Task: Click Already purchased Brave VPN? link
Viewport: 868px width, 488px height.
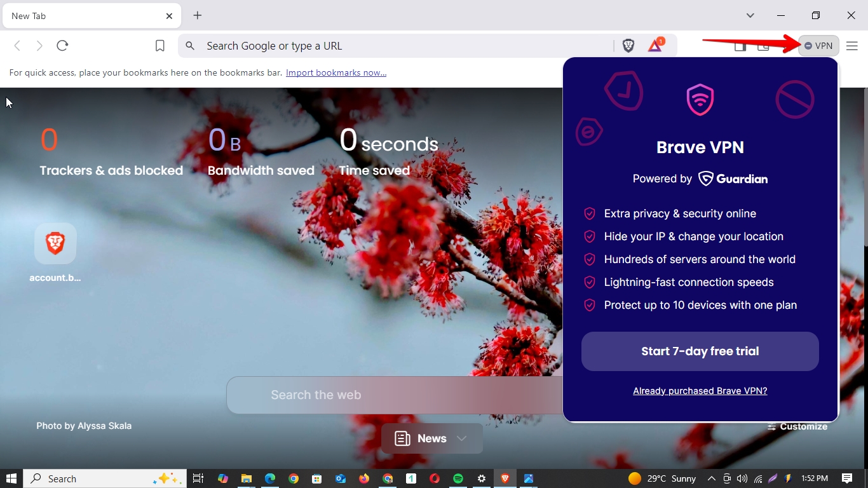Action: click(700, 391)
